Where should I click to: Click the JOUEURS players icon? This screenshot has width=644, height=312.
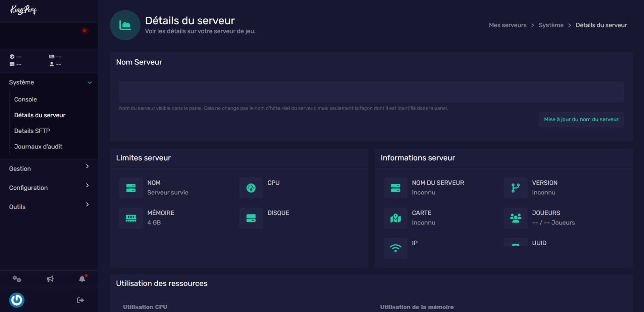(516, 218)
